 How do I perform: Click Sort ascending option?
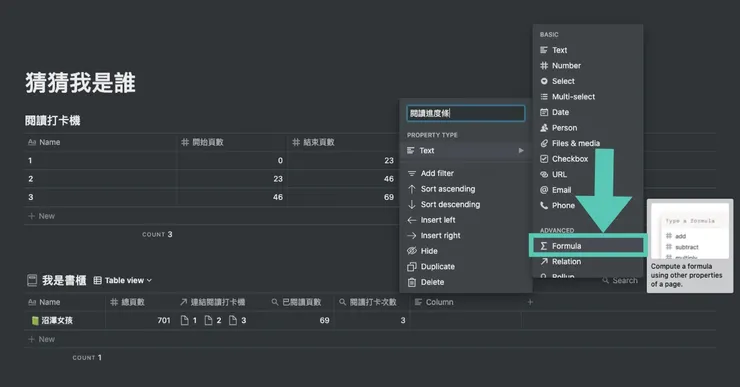[466, 189]
